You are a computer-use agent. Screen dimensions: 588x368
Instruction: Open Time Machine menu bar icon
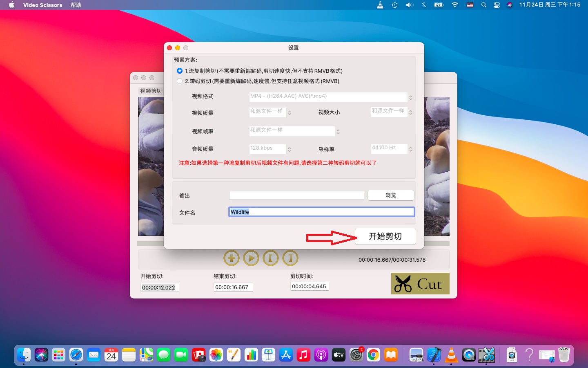tap(394, 5)
